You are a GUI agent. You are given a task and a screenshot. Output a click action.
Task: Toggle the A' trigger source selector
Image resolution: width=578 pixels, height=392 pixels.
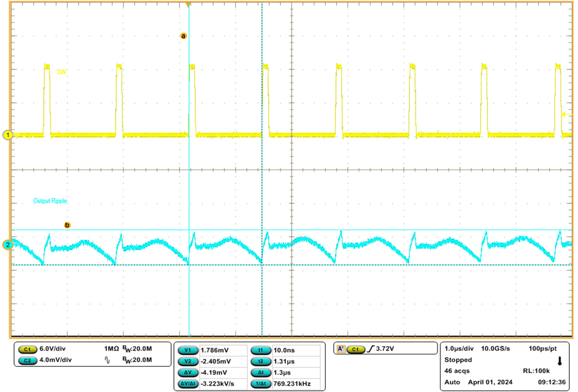pos(342,348)
